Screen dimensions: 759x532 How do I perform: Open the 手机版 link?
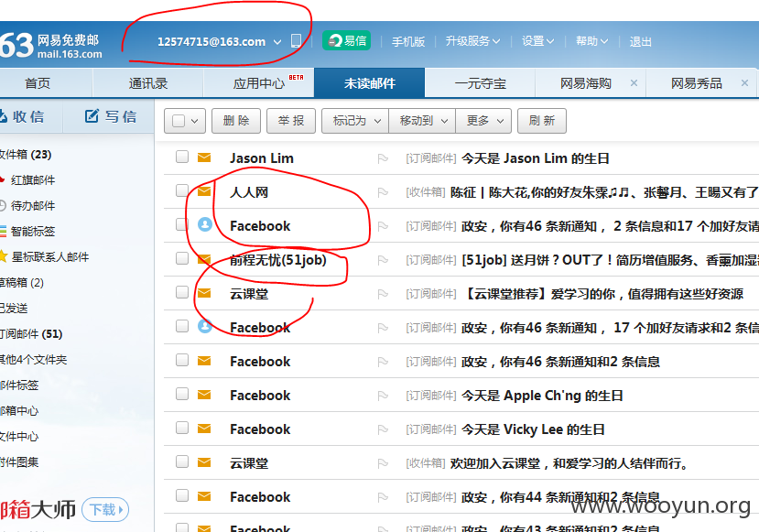coord(408,41)
